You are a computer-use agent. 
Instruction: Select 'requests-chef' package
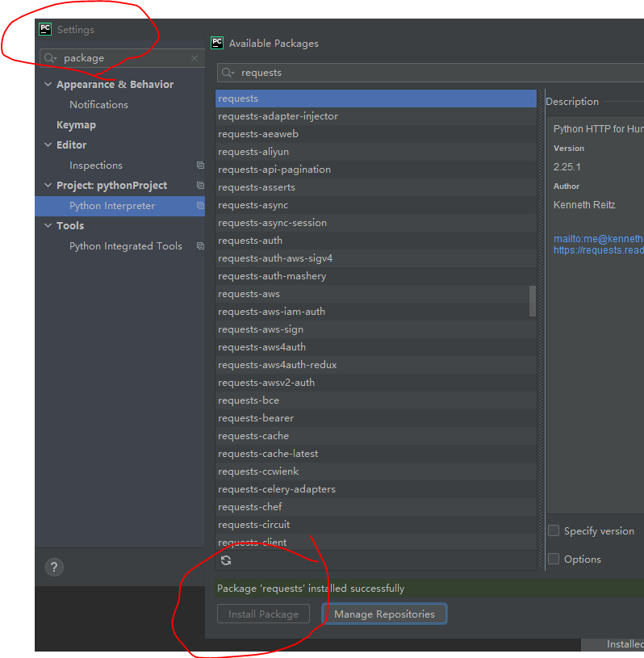point(376,507)
